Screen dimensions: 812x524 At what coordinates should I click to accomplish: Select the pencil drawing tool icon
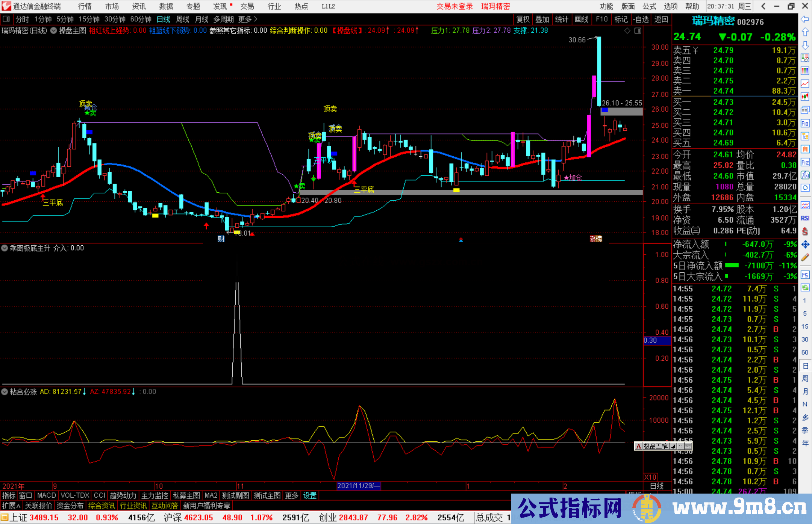coord(805,258)
